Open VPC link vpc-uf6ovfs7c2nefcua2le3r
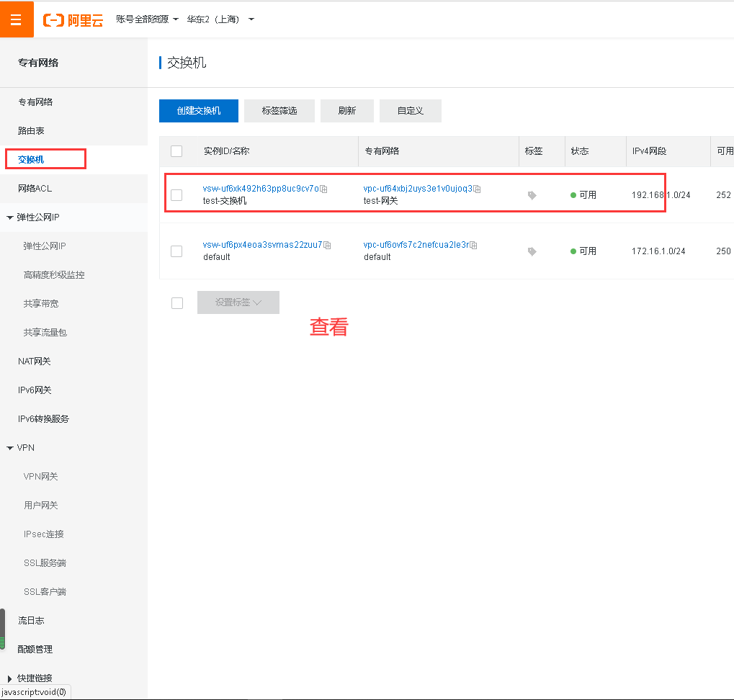734x700 pixels. pos(416,245)
